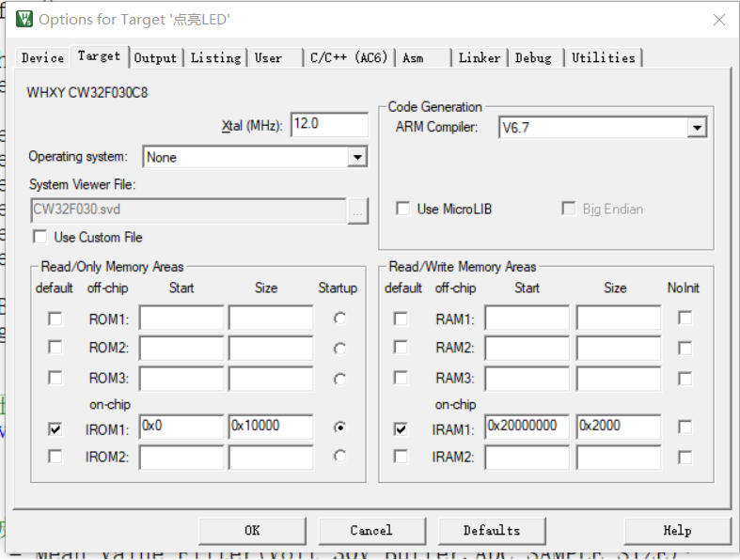Toggle the IRAM2 NoInit checkbox

click(x=685, y=458)
